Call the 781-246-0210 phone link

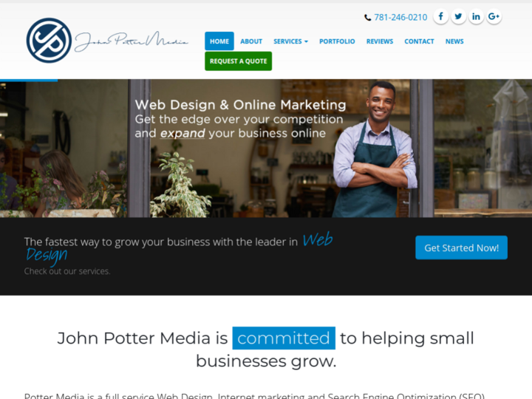pyautogui.click(x=400, y=17)
